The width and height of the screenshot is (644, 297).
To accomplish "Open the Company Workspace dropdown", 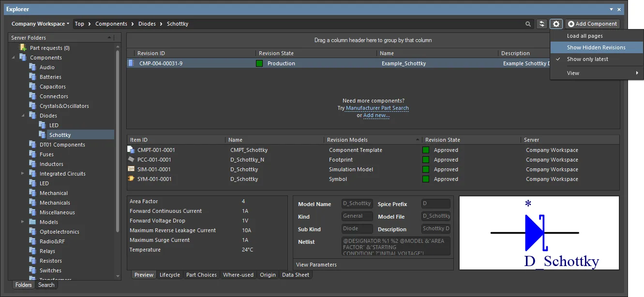I will pos(40,24).
